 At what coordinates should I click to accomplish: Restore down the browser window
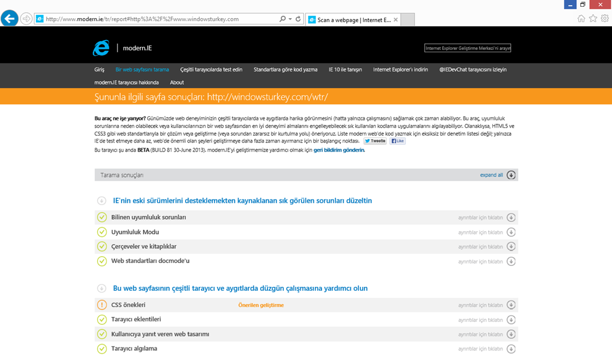pyautogui.click(x=582, y=5)
